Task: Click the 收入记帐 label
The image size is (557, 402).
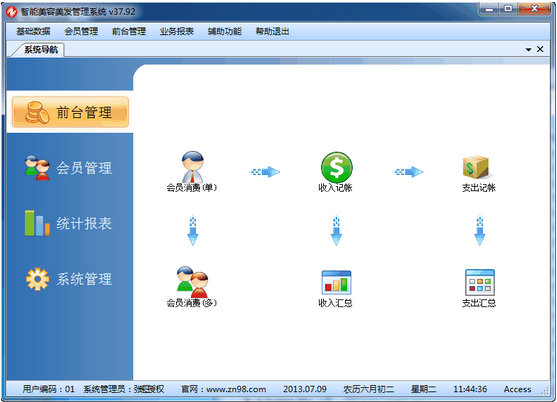Action: 335,188
